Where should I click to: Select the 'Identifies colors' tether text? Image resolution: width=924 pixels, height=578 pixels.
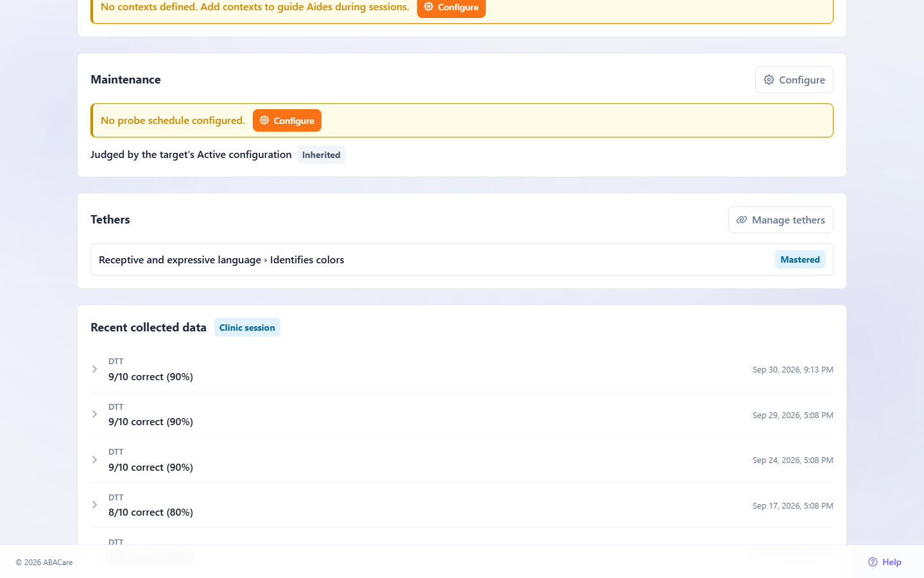click(307, 259)
